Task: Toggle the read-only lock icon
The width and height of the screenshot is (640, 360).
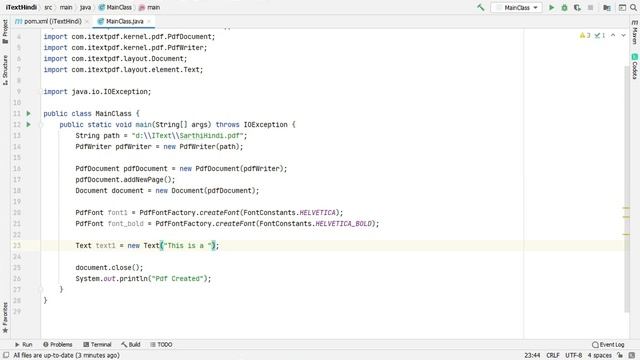Action: 620,356
